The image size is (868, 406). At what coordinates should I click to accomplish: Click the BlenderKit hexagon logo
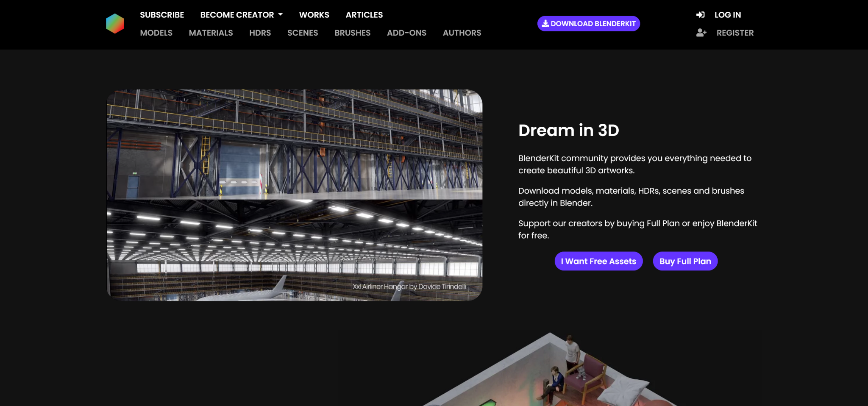coord(115,24)
